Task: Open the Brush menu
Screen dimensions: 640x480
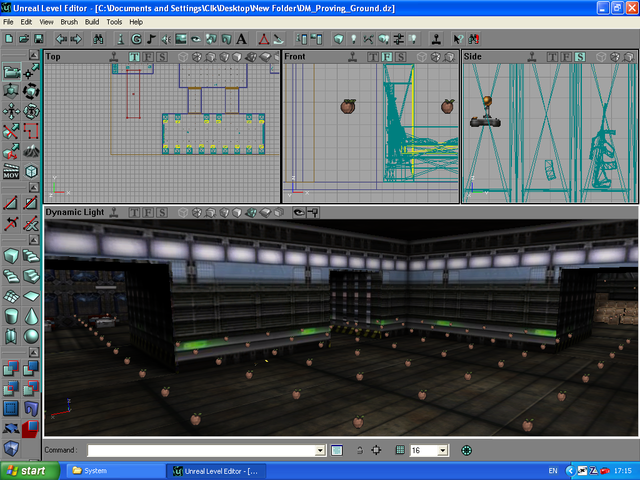Action: coord(69,21)
